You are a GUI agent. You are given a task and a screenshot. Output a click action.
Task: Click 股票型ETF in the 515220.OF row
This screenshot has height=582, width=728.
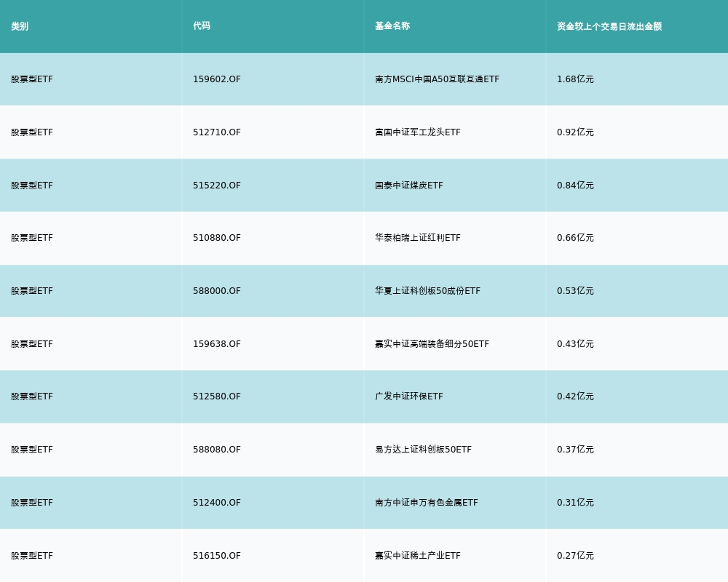pos(32,186)
